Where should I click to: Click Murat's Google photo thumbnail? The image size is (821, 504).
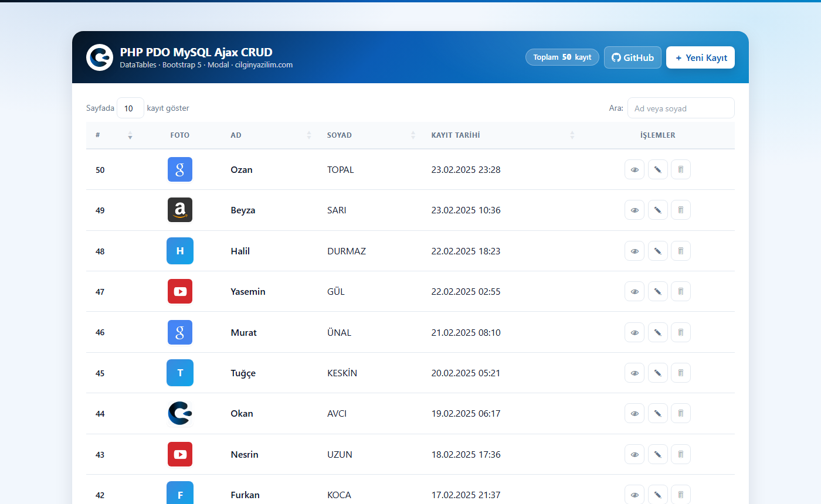point(180,332)
